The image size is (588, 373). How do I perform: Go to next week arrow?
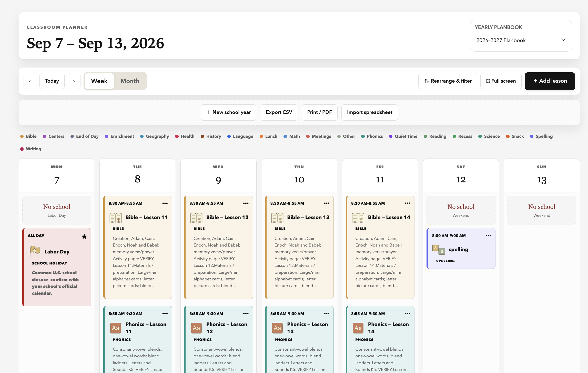74,81
